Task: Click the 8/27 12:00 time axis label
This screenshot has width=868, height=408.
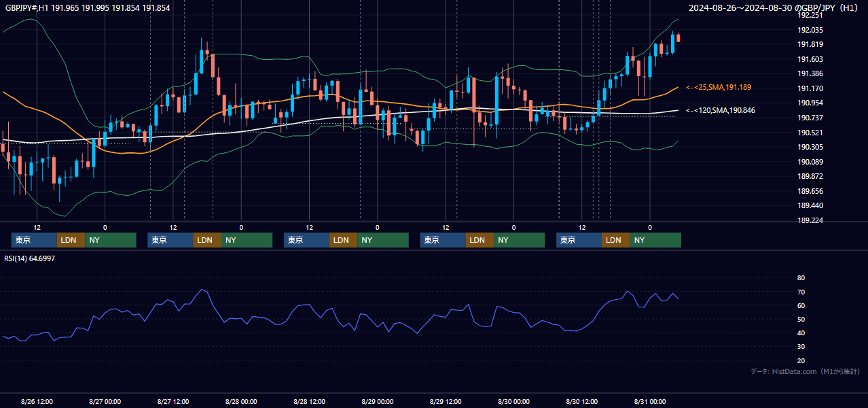Action: pyautogui.click(x=173, y=401)
